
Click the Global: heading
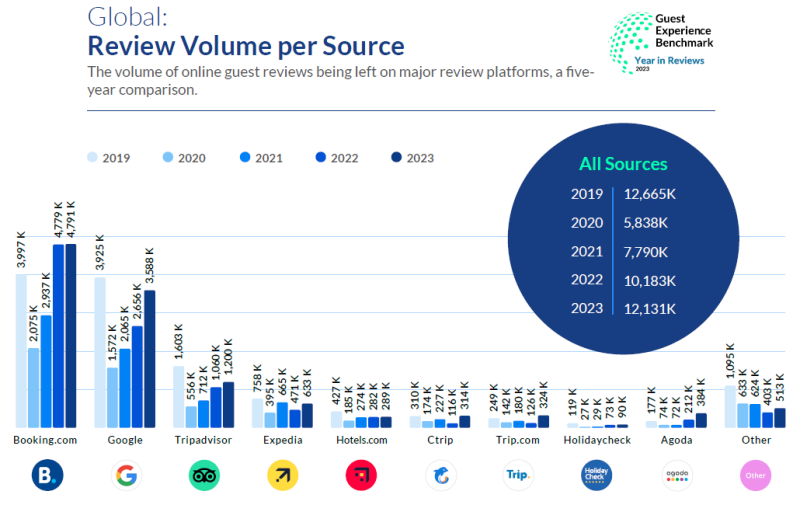point(128,16)
